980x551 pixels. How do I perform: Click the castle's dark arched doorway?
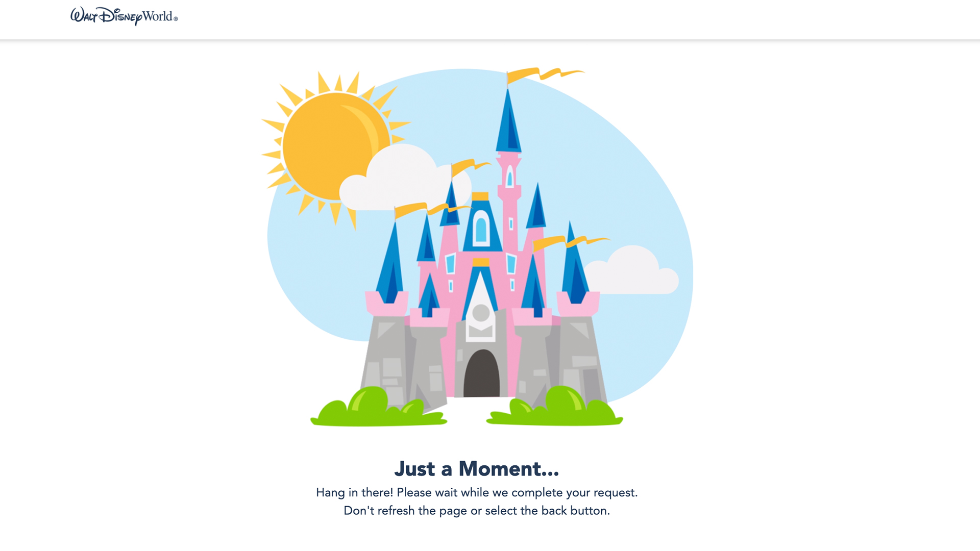(481, 374)
